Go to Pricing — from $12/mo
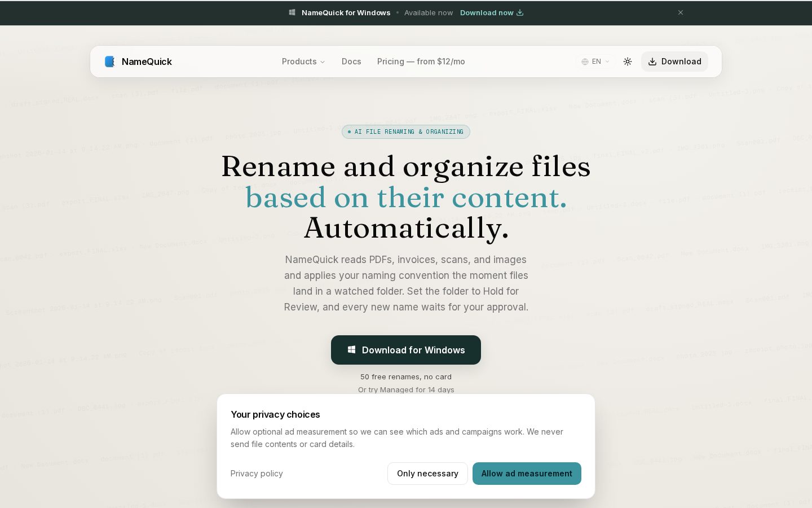Image resolution: width=812 pixels, height=508 pixels. coord(421,62)
